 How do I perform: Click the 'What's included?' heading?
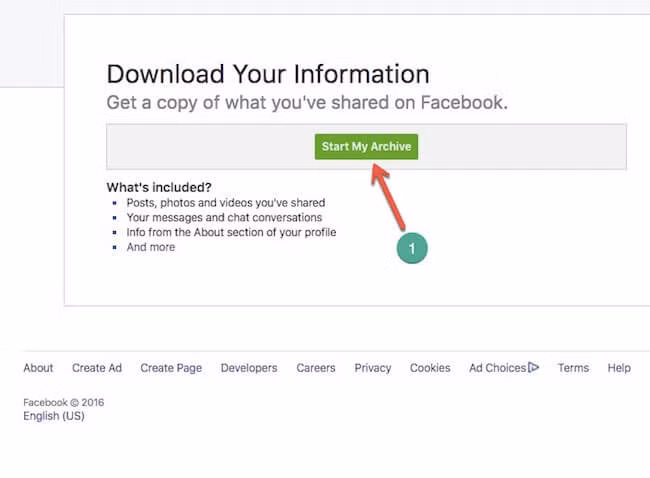click(x=159, y=187)
